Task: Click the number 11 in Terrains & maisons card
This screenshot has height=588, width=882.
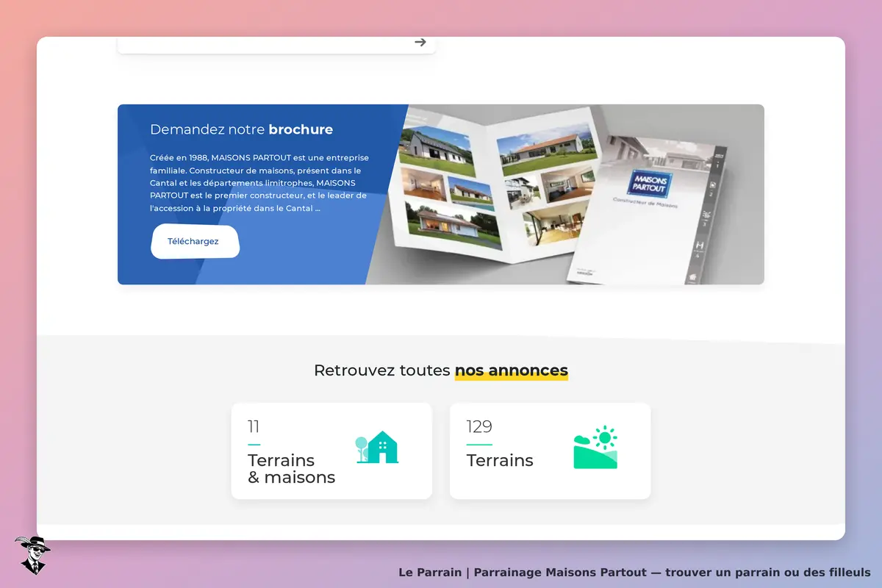Action: [x=254, y=426]
